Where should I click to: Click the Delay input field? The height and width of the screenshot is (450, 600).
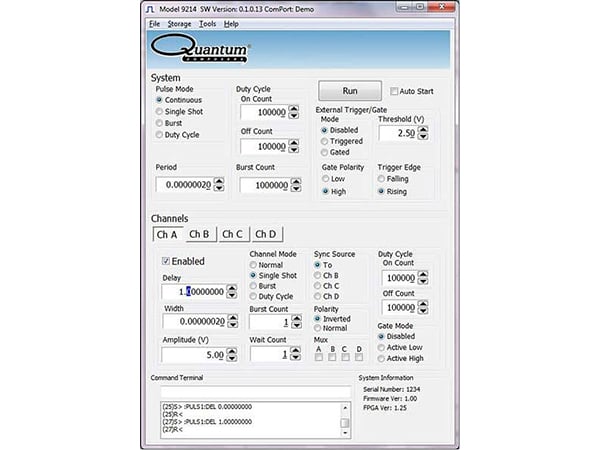tap(194, 292)
